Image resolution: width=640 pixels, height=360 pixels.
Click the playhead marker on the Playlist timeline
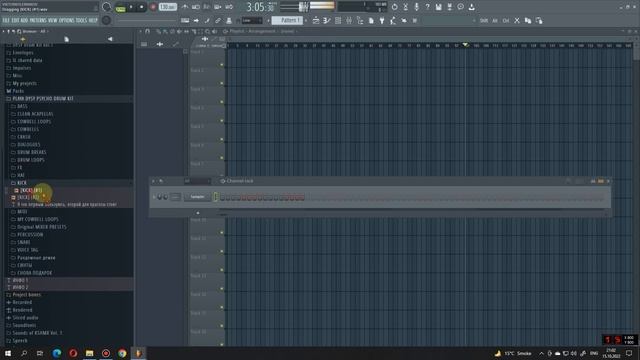pos(465,45)
